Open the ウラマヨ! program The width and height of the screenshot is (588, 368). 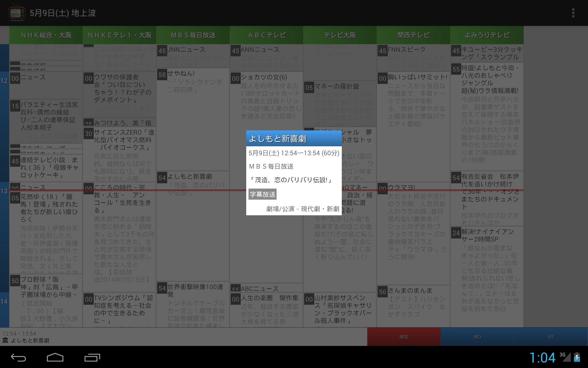click(413, 234)
